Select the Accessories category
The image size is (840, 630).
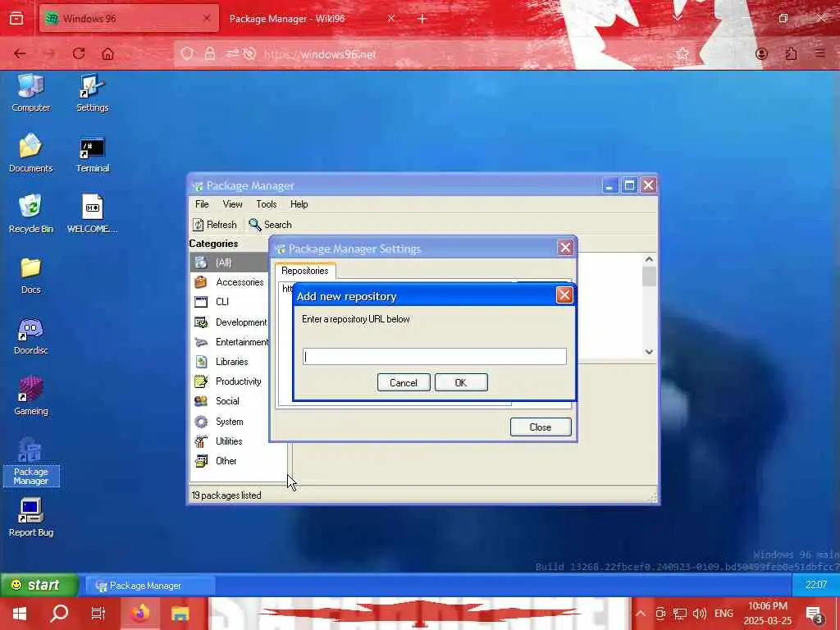pos(230,282)
